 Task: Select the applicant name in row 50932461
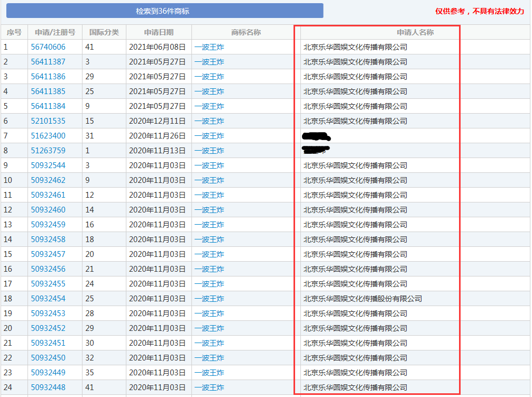[x=355, y=195]
